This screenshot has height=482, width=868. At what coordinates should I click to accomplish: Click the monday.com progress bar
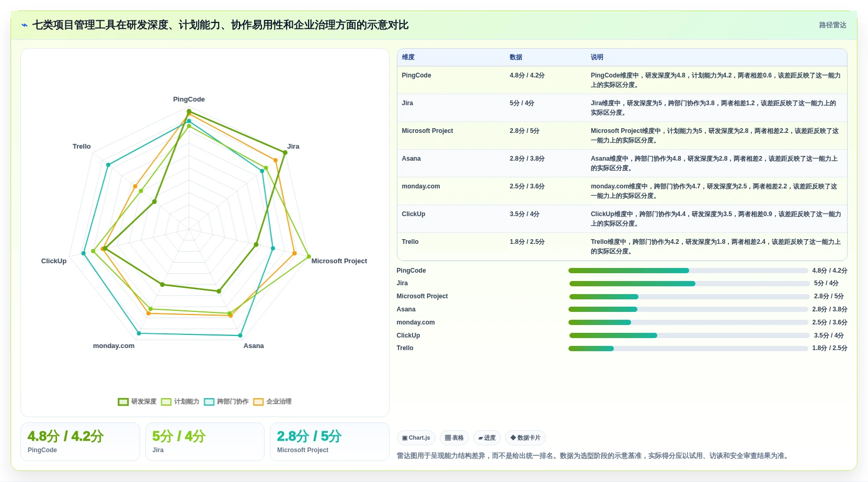[688, 322]
